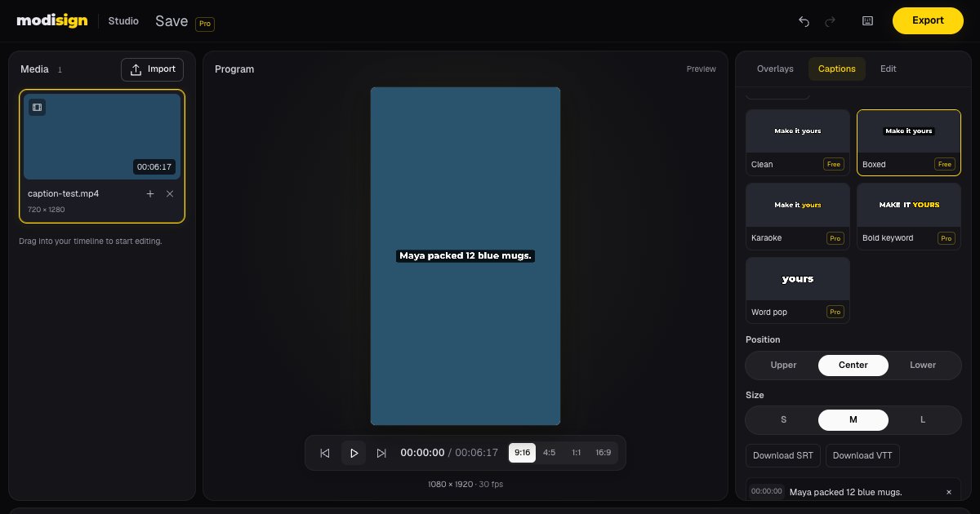Choose 9:16 aspect ratio
The height and width of the screenshot is (514, 980).
523,453
